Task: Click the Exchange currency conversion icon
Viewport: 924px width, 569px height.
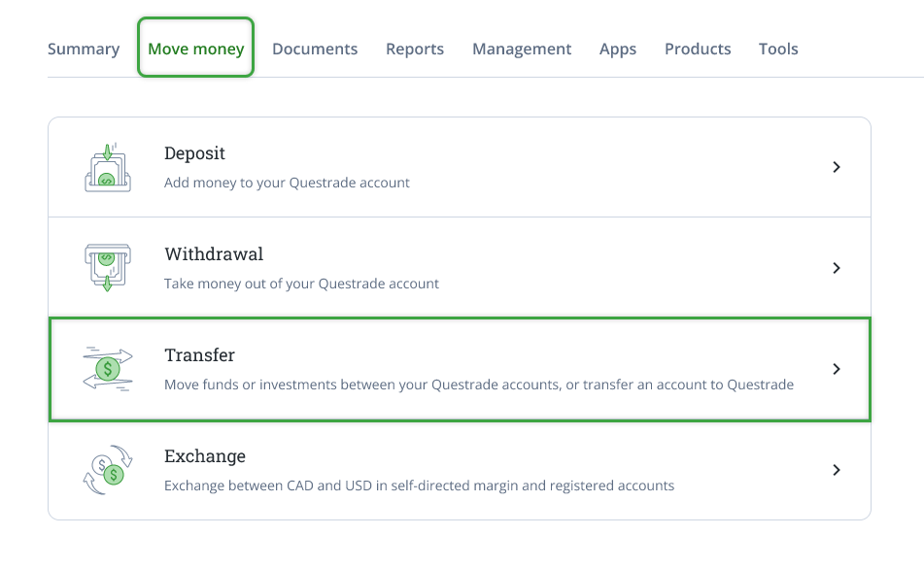Action: [107, 470]
